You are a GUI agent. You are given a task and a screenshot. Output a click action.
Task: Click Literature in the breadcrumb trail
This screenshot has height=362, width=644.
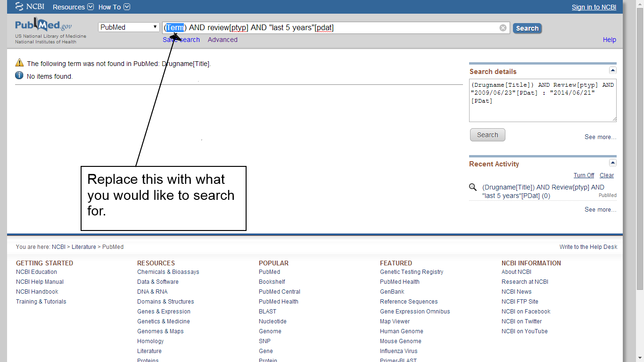click(84, 247)
